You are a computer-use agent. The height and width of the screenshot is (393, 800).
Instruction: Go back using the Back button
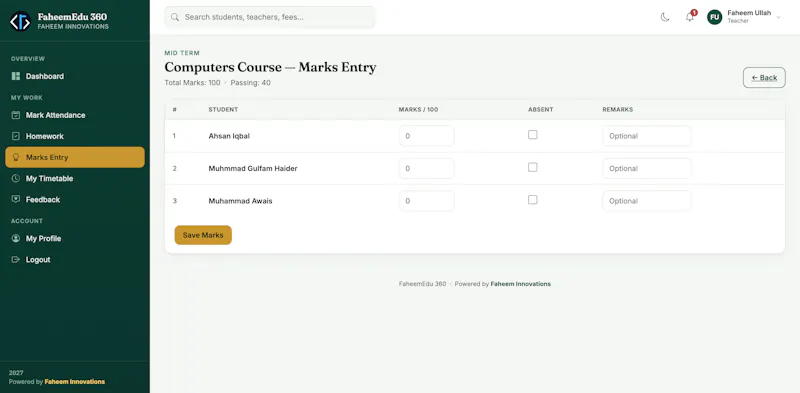tap(764, 78)
